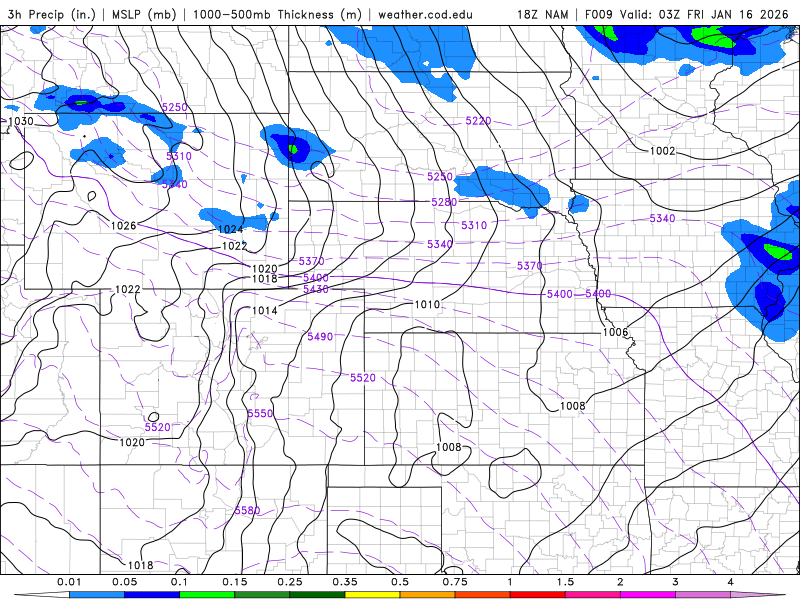This screenshot has width=800, height=600.
Task: Pick the yellow 0.35 legend swatch
Action: tap(372, 595)
